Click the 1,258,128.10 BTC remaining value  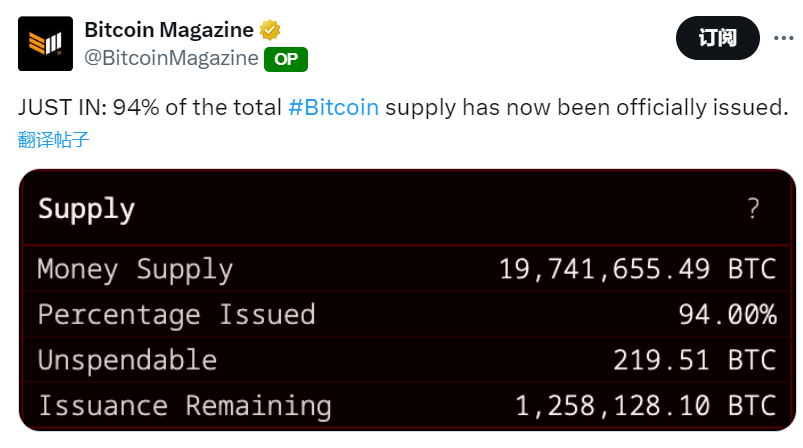pos(645,405)
